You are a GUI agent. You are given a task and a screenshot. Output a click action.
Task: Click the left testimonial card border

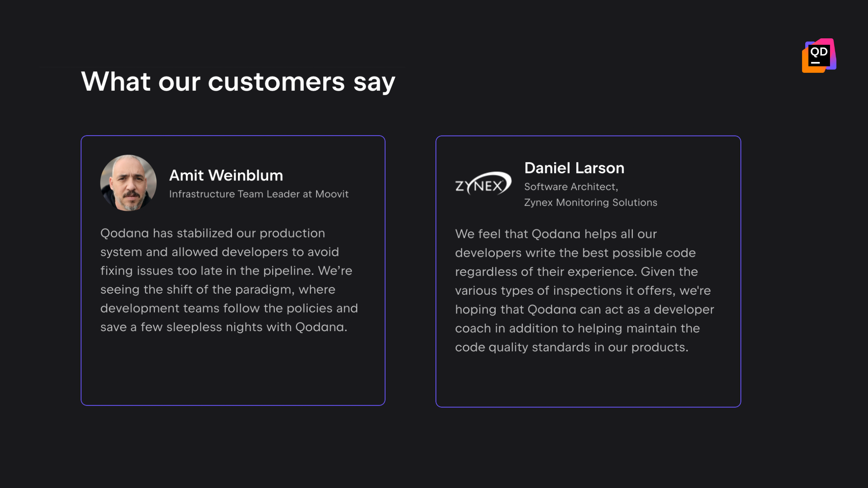coord(81,270)
